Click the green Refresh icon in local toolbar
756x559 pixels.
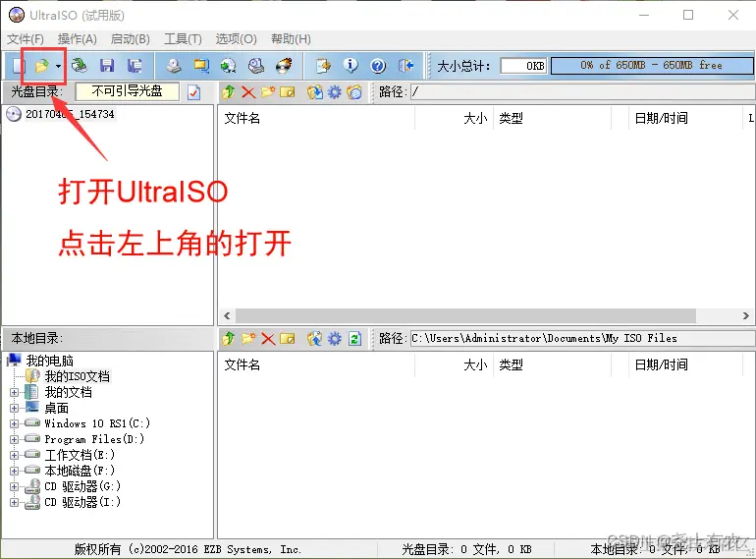coord(354,339)
